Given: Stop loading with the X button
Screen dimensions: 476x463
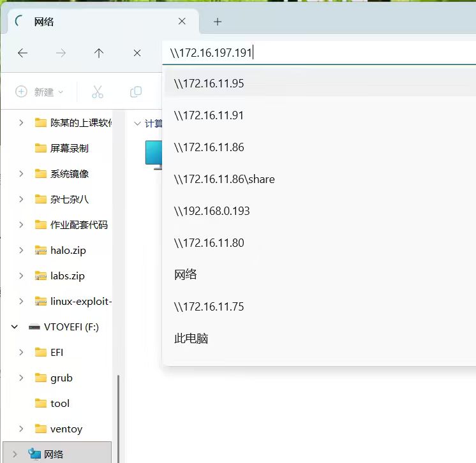Looking at the screenshot, I should point(137,54).
